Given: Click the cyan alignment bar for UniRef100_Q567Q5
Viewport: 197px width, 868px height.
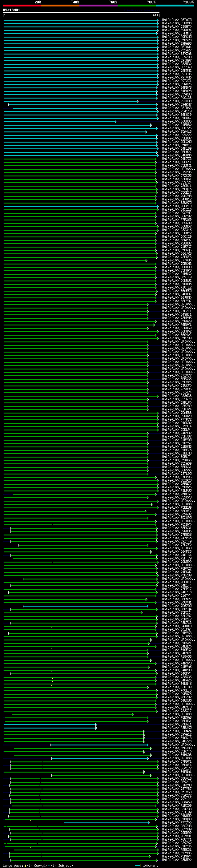Looking at the screenshot, I should click(86, 606).
